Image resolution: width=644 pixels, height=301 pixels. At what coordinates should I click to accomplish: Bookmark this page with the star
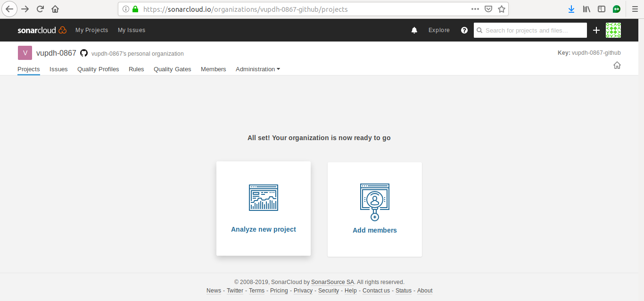point(502,9)
